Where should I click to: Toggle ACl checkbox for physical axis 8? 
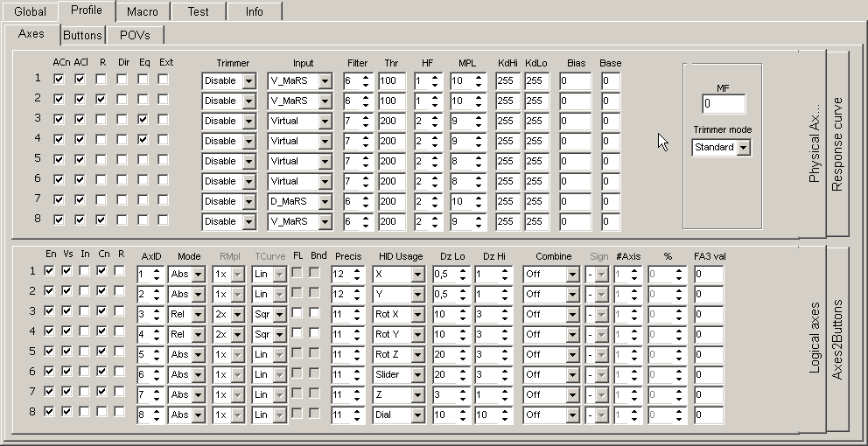pos(80,220)
